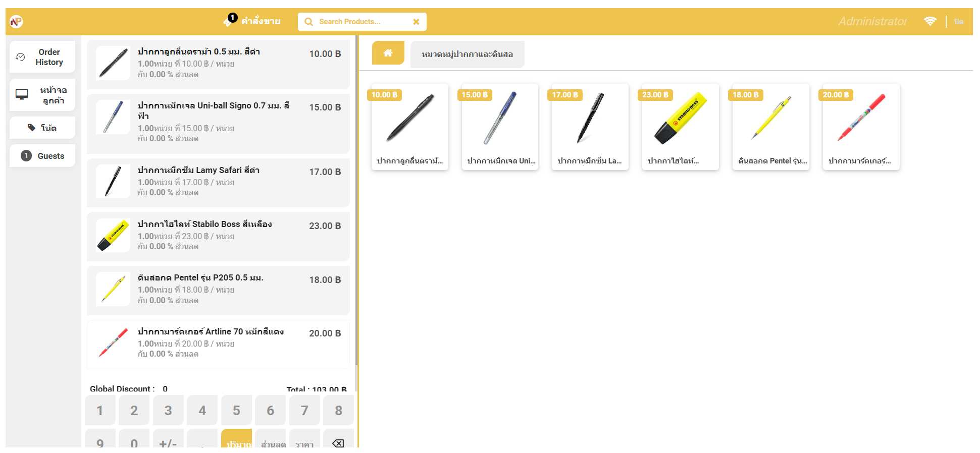Select the Lamy Safari order line
This screenshot has width=980, height=453.
[218, 183]
